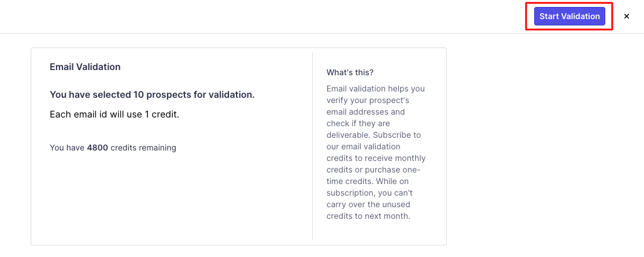The width and height of the screenshot is (644, 257).
Task: Click the credits remaining line
Action: tap(113, 148)
